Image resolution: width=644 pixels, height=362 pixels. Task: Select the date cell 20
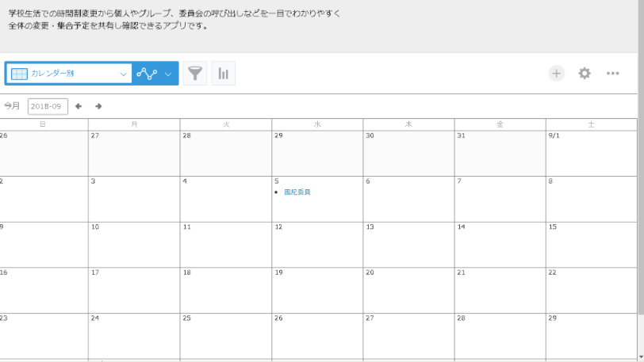point(408,291)
